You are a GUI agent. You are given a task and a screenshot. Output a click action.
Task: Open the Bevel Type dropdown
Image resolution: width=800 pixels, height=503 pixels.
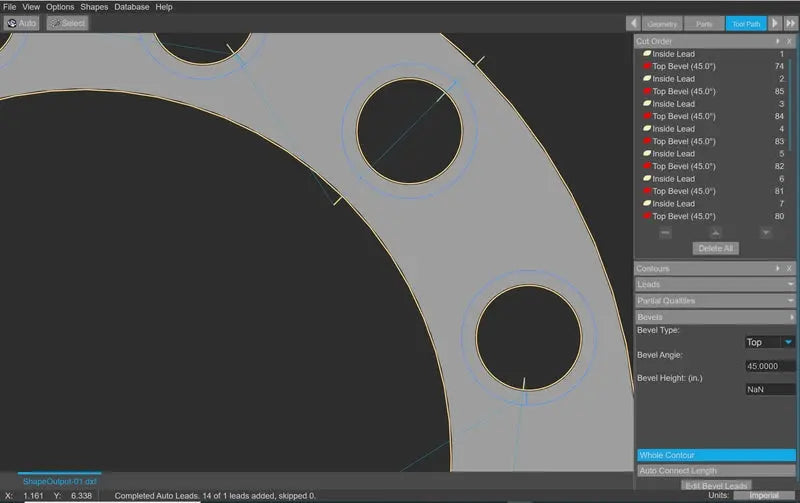pyautogui.click(x=769, y=342)
